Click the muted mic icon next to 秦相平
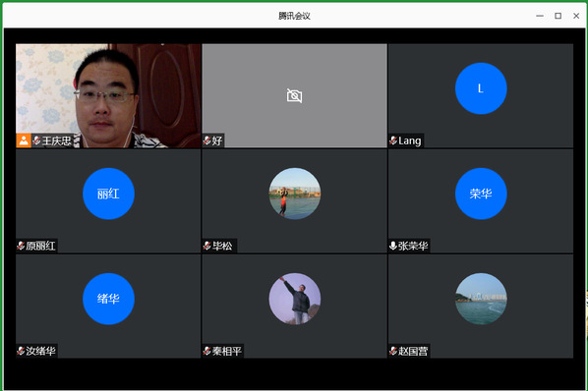This screenshot has height=391, width=588. 207,352
